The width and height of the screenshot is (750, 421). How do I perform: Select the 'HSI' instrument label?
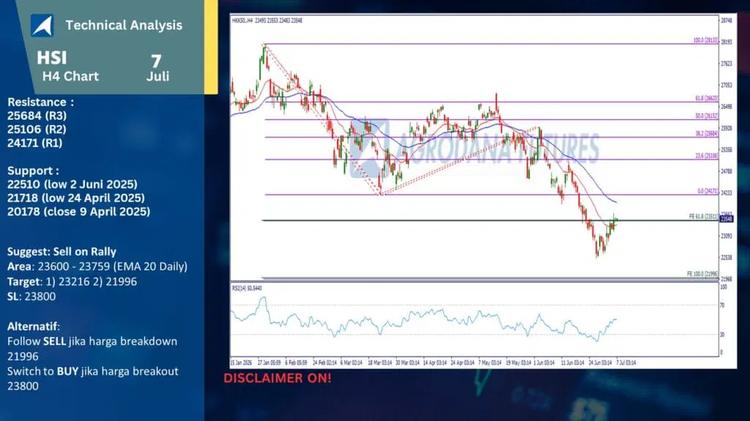pyautogui.click(x=52, y=58)
